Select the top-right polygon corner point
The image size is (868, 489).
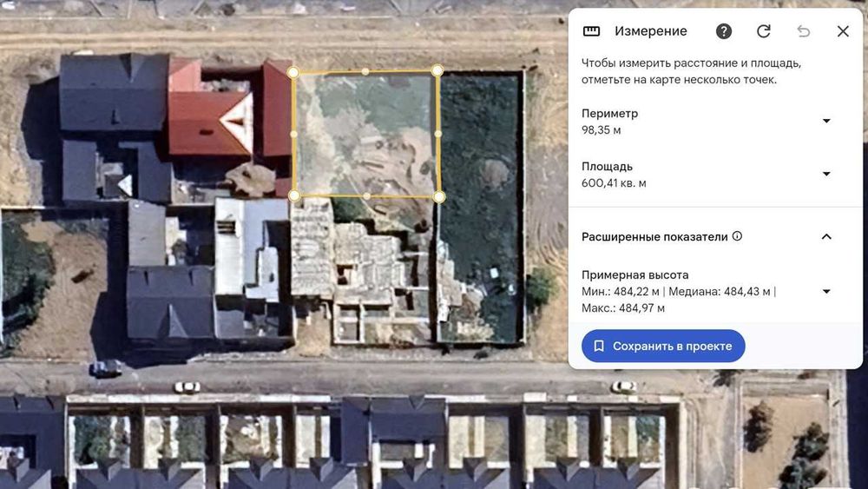click(x=437, y=70)
